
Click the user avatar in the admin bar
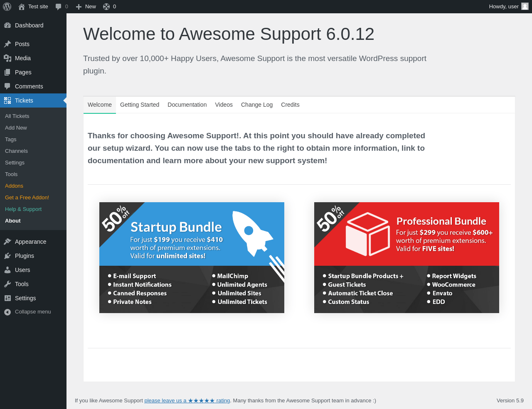(525, 7)
